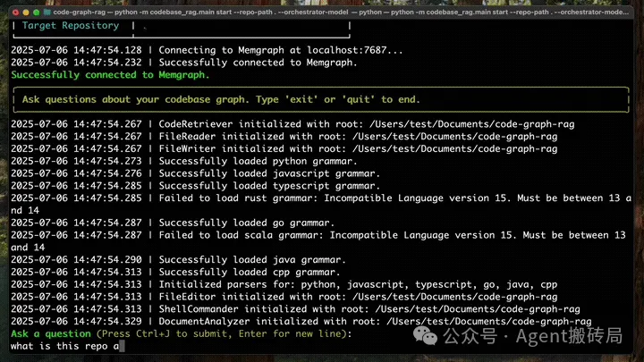Click the folder icon in title bar
The width and height of the screenshot is (644, 362).
(x=47, y=13)
